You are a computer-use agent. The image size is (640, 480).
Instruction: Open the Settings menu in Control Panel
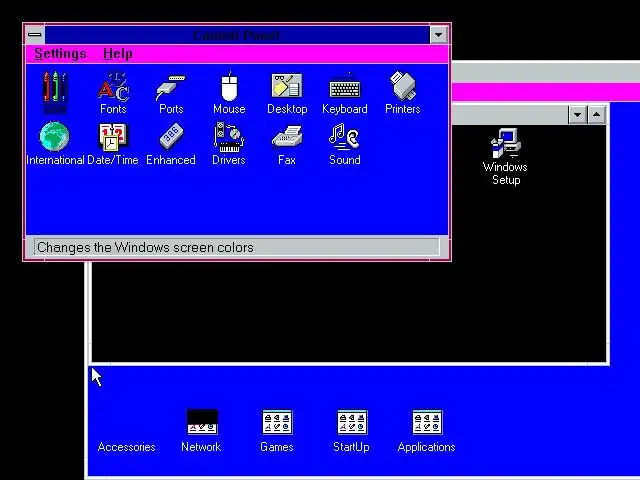[60, 53]
